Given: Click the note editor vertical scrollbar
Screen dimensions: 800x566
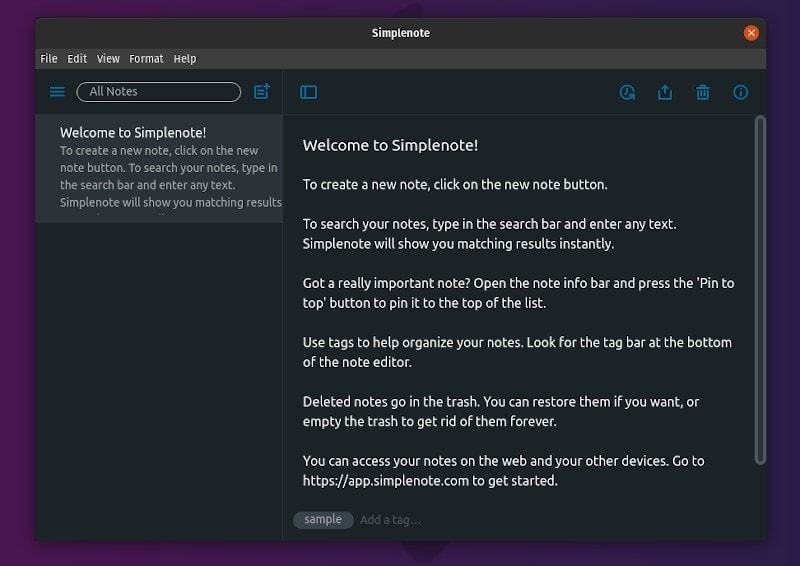Looking at the screenshot, I should pyautogui.click(x=759, y=290).
